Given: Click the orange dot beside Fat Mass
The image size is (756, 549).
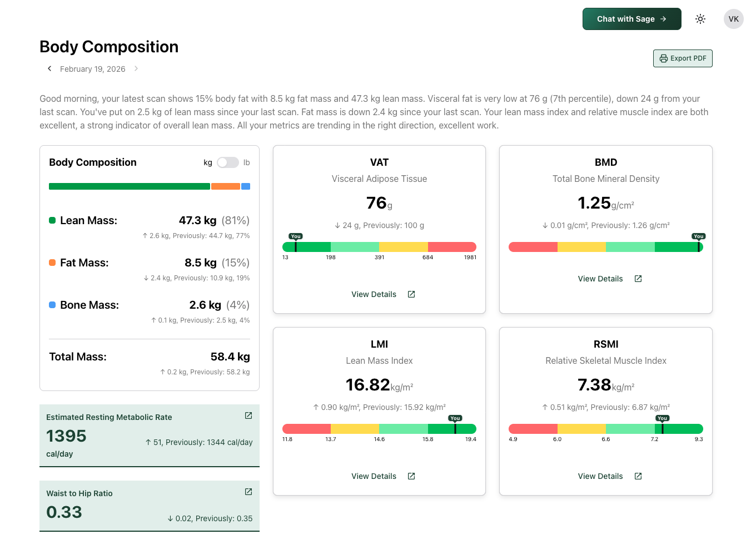Looking at the screenshot, I should [x=52, y=263].
